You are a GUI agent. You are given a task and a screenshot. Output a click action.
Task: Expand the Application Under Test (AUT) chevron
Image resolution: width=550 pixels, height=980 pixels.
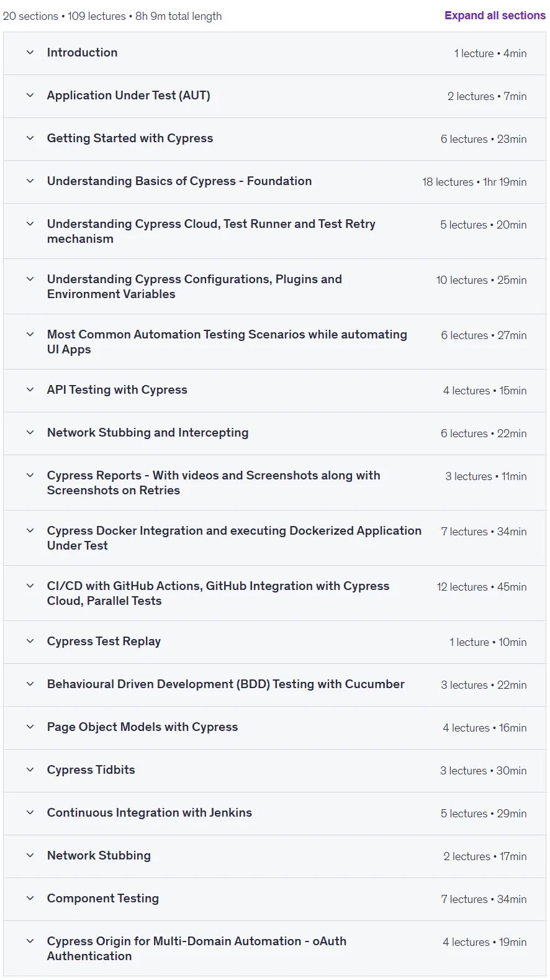(30, 96)
